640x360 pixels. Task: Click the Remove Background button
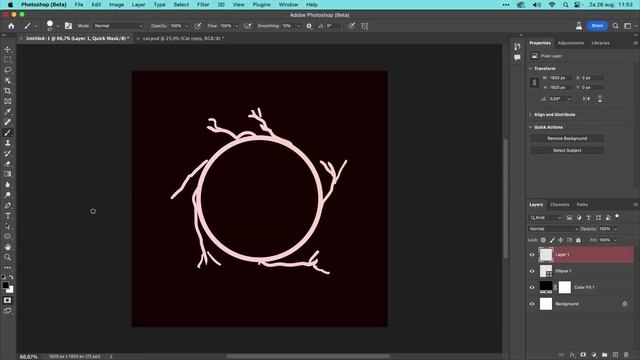pos(567,138)
